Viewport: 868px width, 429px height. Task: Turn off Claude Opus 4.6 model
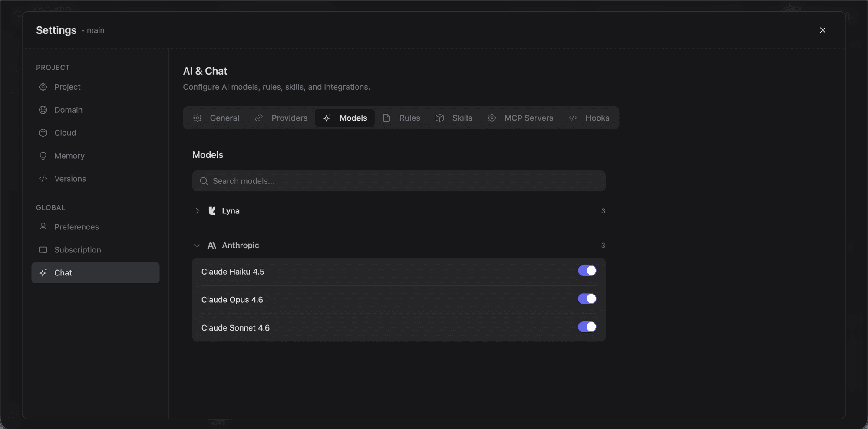(x=587, y=299)
